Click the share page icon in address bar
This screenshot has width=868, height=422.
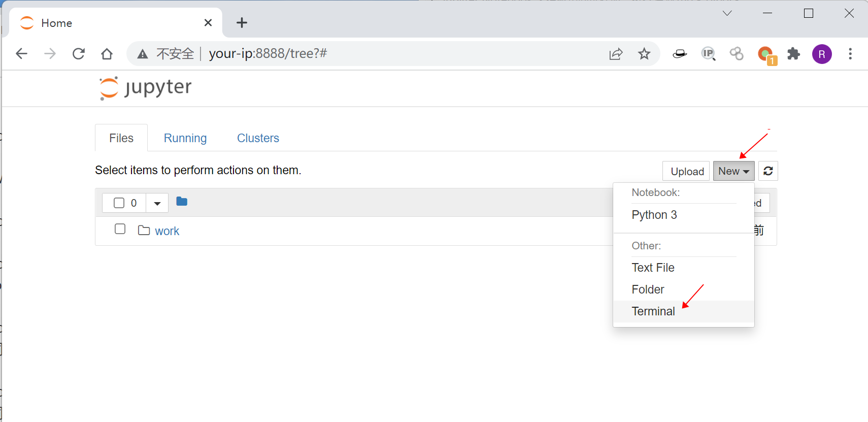pyautogui.click(x=616, y=54)
